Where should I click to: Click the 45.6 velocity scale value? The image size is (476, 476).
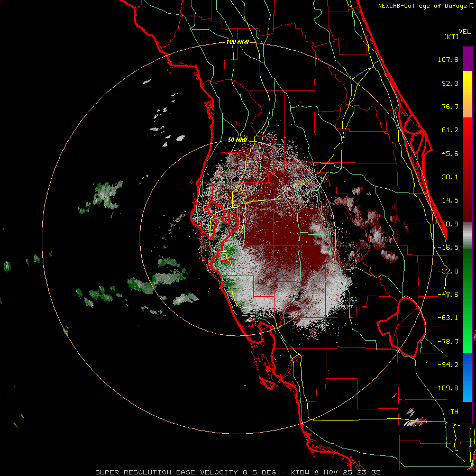(450, 153)
